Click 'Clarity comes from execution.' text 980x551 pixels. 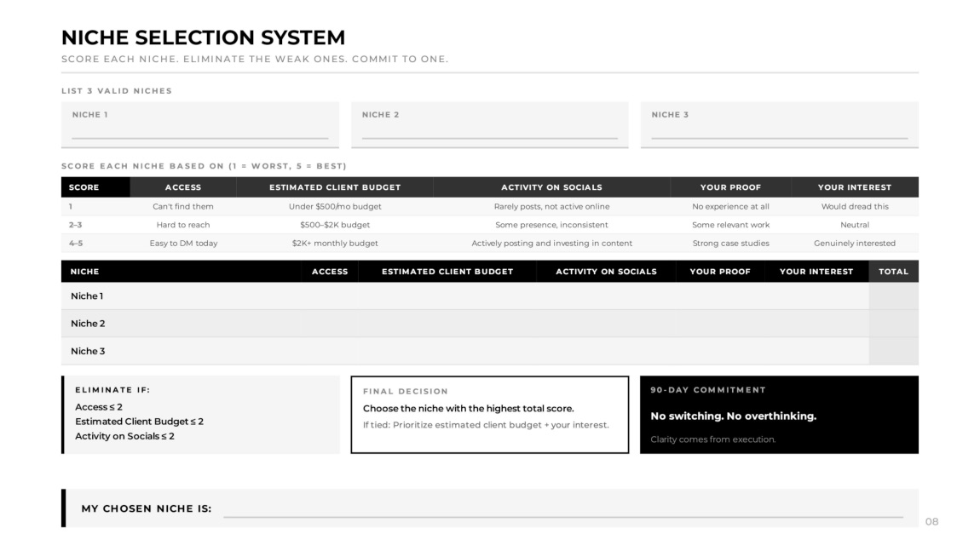pyautogui.click(x=713, y=439)
